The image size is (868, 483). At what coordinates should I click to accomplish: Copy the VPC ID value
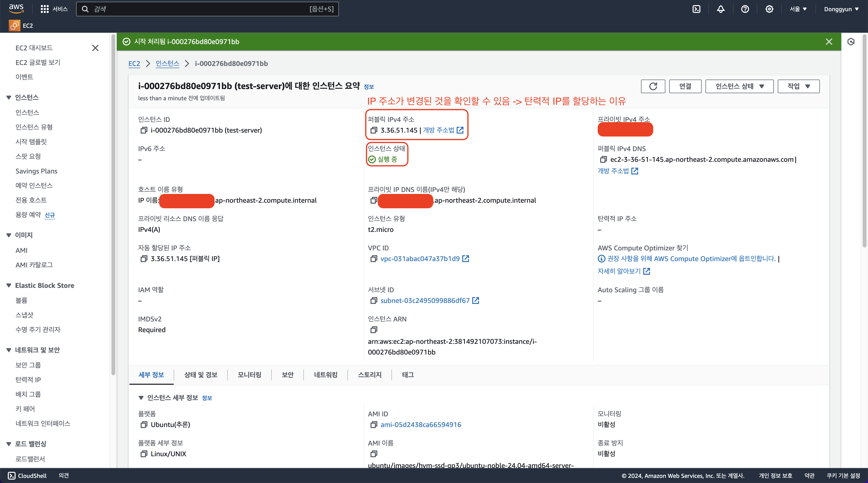pos(373,258)
